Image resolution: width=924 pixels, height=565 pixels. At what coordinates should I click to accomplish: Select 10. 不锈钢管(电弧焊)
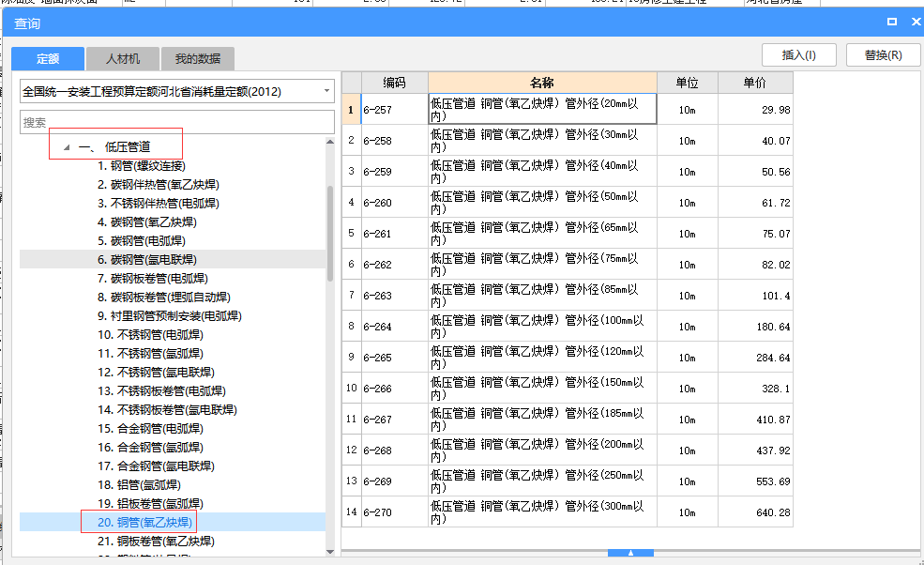[x=150, y=335]
